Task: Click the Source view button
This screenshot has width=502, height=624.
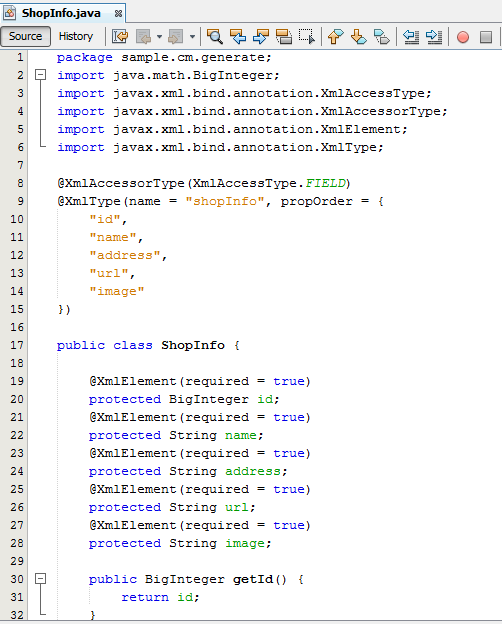Action: coord(25,36)
